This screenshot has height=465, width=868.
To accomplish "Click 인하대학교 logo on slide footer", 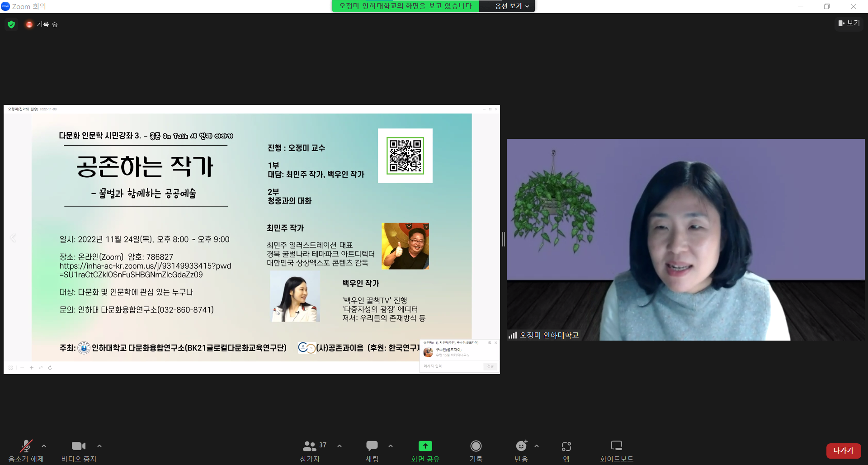I will [84, 348].
